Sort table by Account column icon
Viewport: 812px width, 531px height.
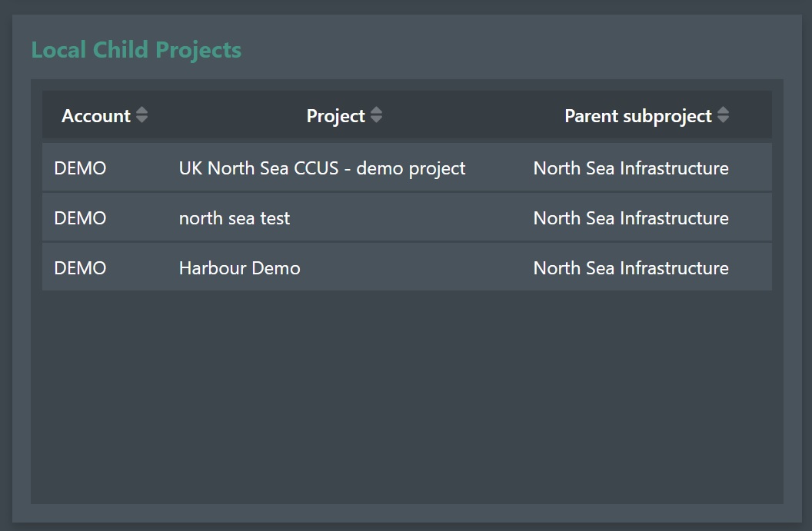(142, 115)
